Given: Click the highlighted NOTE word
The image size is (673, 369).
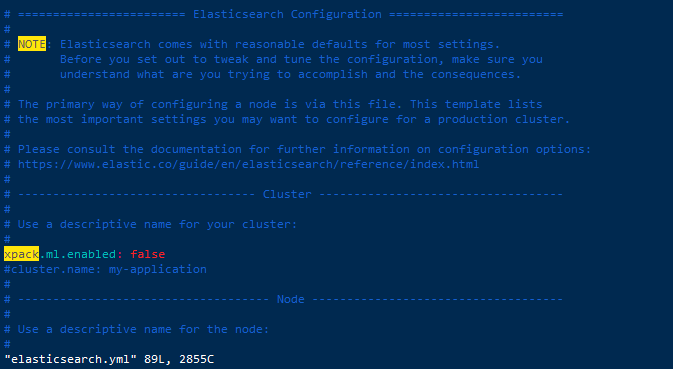Looking at the screenshot, I should coord(32,44).
